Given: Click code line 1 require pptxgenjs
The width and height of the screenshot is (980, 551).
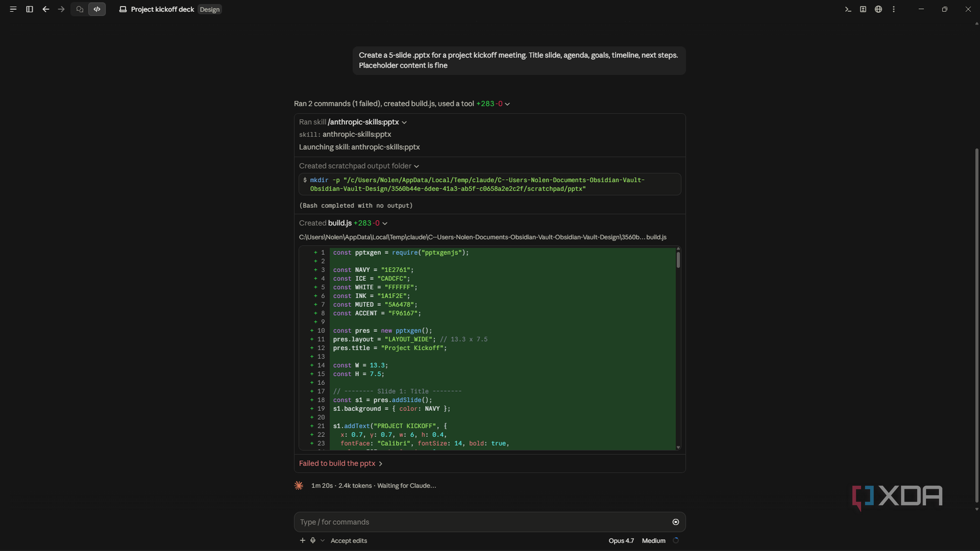Looking at the screenshot, I should click(401, 253).
